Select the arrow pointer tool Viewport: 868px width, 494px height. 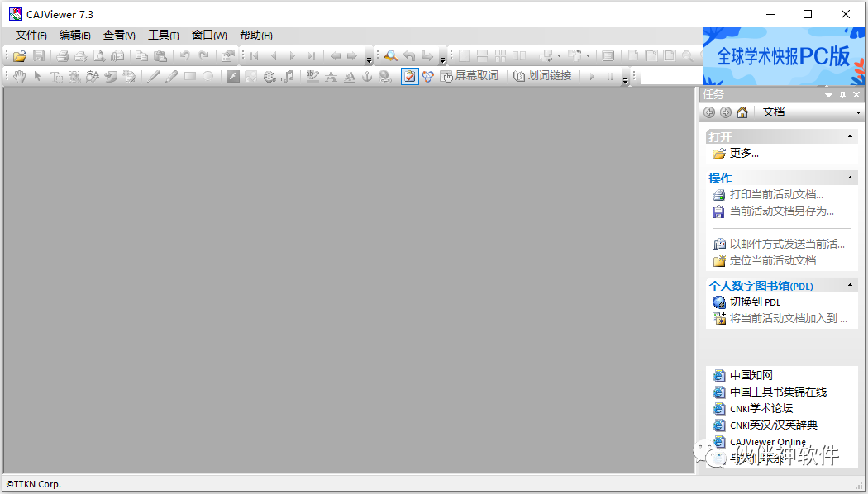[38, 76]
